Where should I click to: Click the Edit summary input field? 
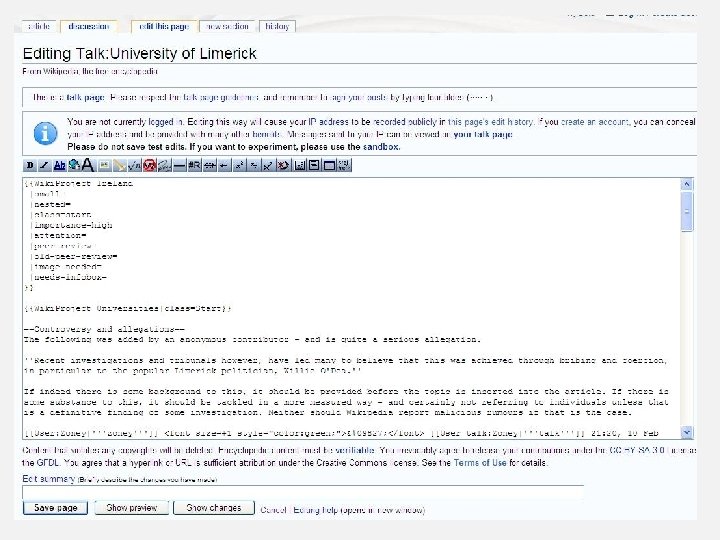click(x=303, y=492)
